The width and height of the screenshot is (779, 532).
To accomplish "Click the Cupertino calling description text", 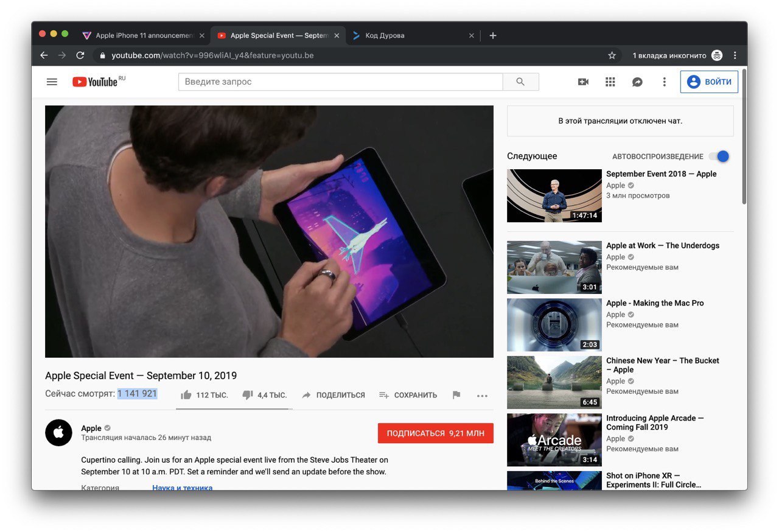I will (x=234, y=466).
